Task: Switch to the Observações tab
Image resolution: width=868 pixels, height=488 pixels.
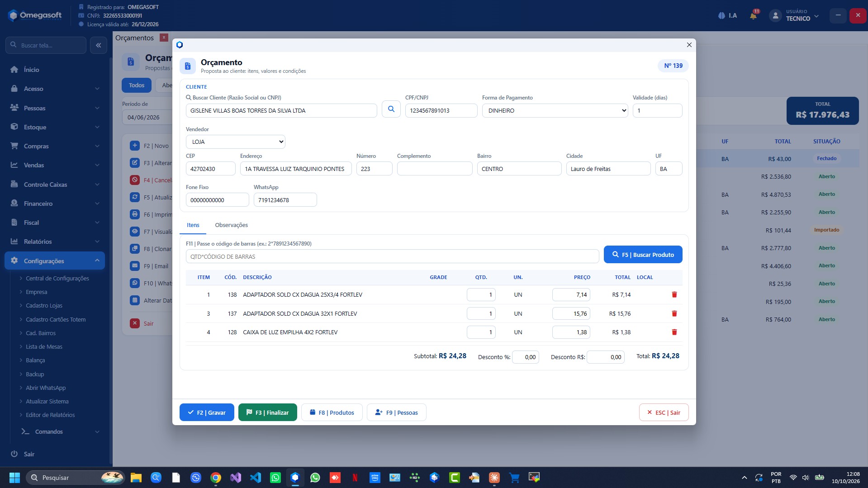Action: coord(231,225)
